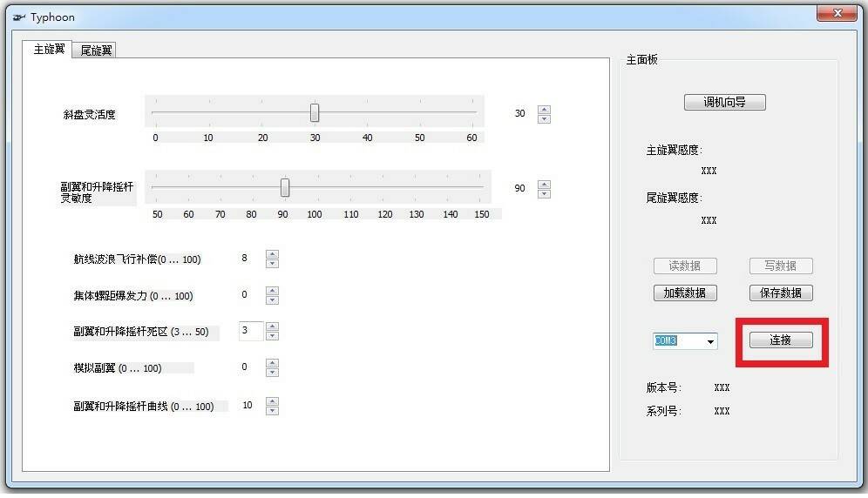Increase 集体螺距爆发力 with up arrow
This screenshot has width=868, height=498.
click(x=272, y=291)
